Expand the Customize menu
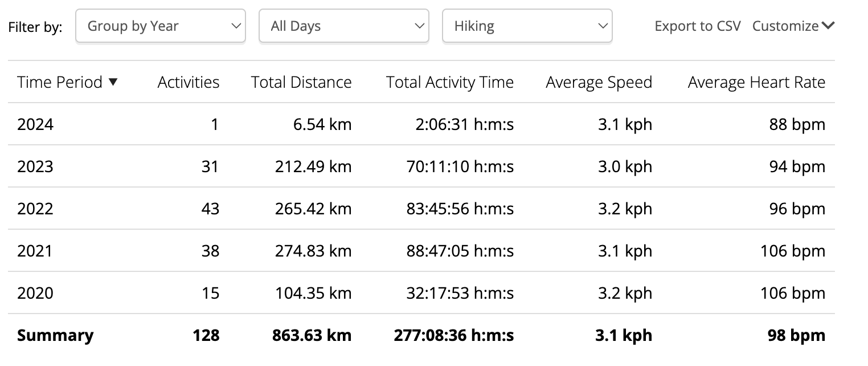This screenshot has height=366, width=868. coord(793,26)
